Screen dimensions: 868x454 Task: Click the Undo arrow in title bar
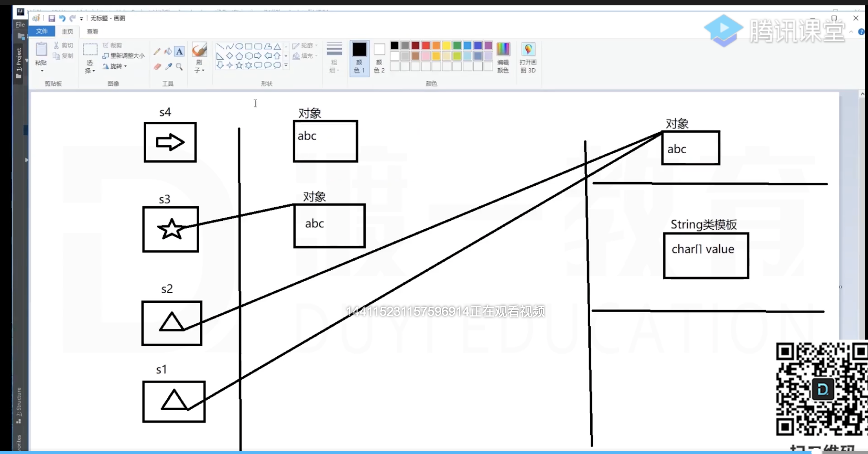click(62, 18)
